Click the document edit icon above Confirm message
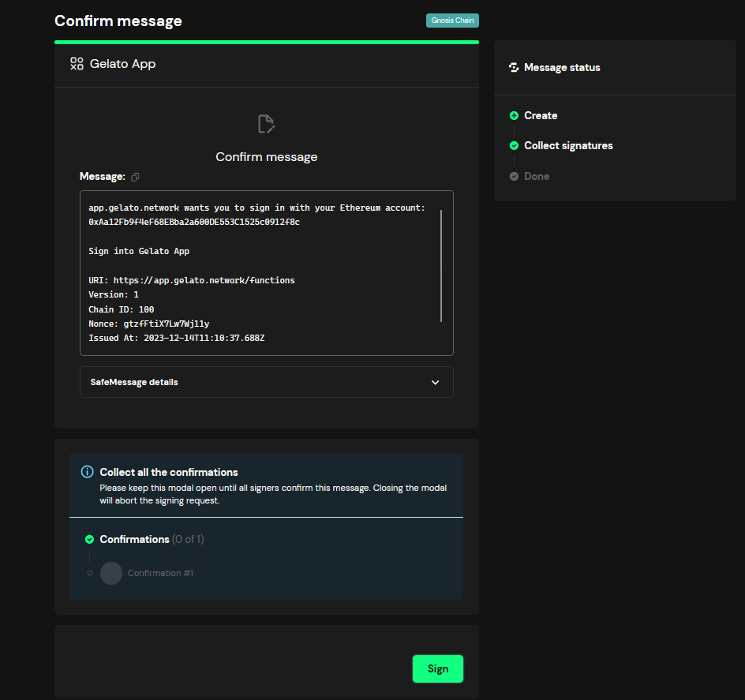Image resolution: width=745 pixels, height=700 pixels. click(x=266, y=124)
